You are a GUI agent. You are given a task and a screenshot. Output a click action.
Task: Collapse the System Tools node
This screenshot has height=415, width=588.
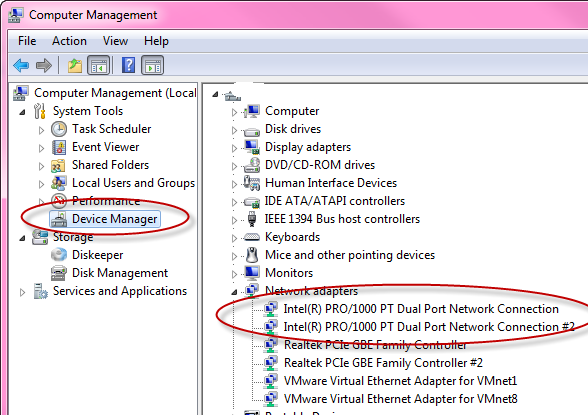tap(22, 112)
